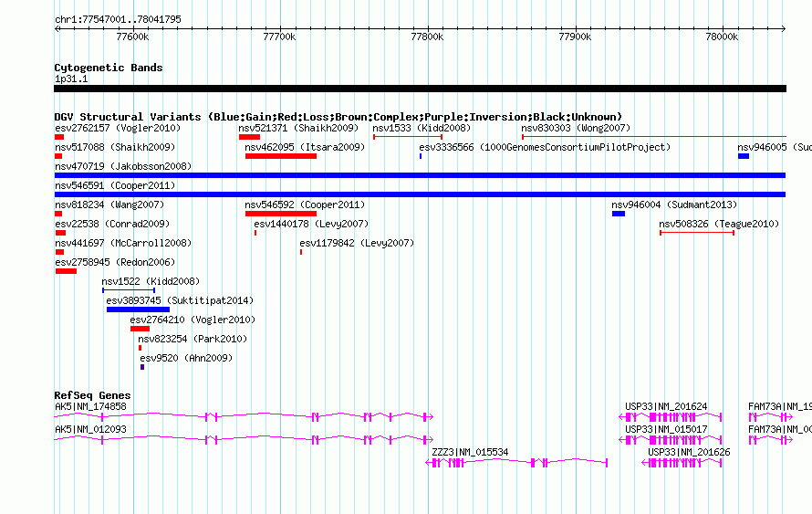
Task: Click the 1p31.1 cytogenetic band bar
Action: pyautogui.click(x=420, y=89)
